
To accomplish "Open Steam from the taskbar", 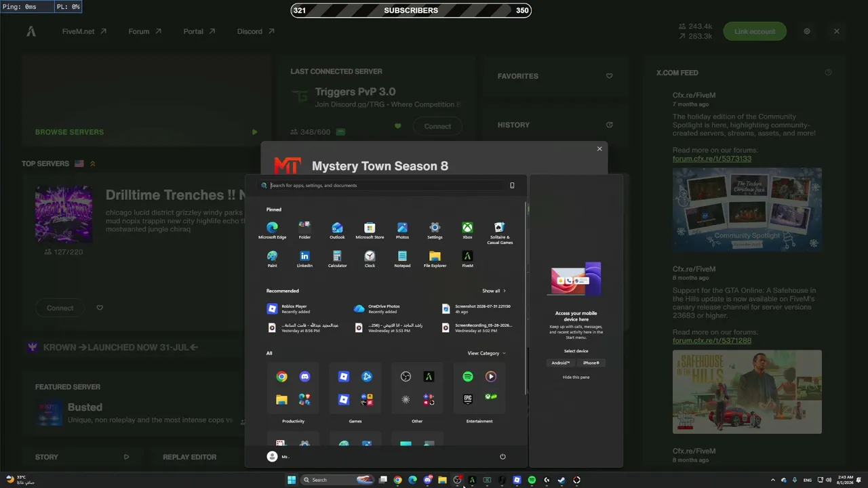I will click(561, 480).
